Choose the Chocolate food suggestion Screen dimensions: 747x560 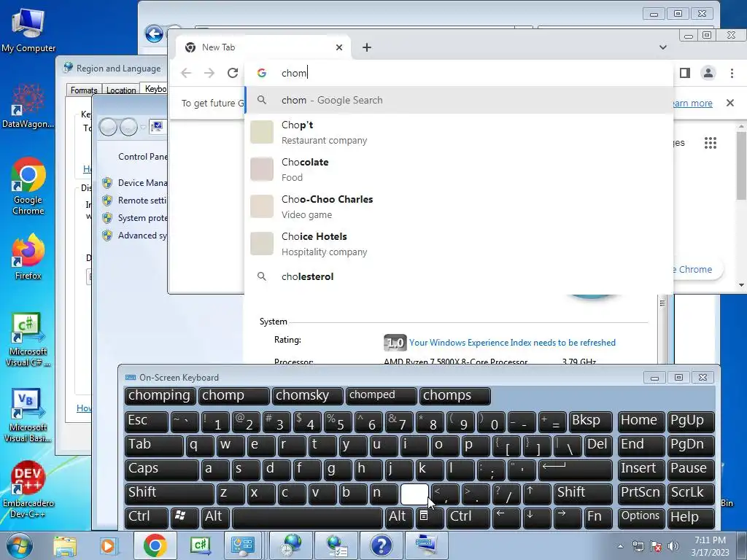459,169
